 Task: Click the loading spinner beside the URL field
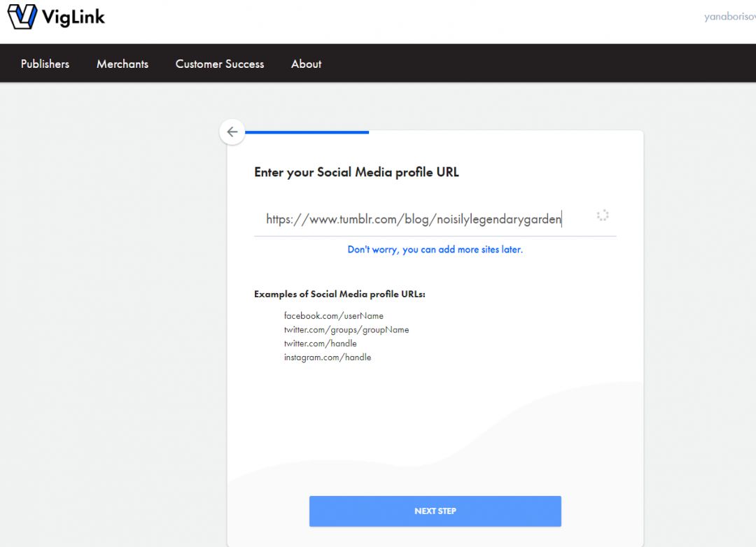click(x=602, y=215)
